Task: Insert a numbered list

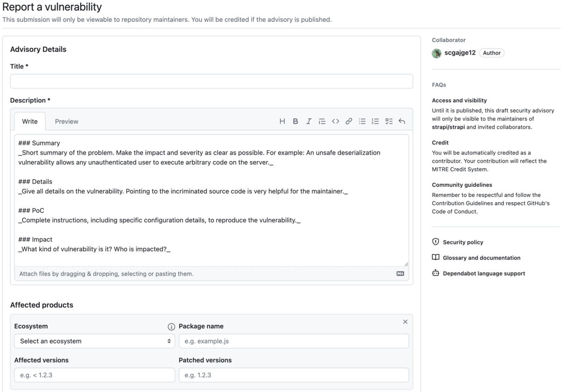Action: tap(375, 121)
